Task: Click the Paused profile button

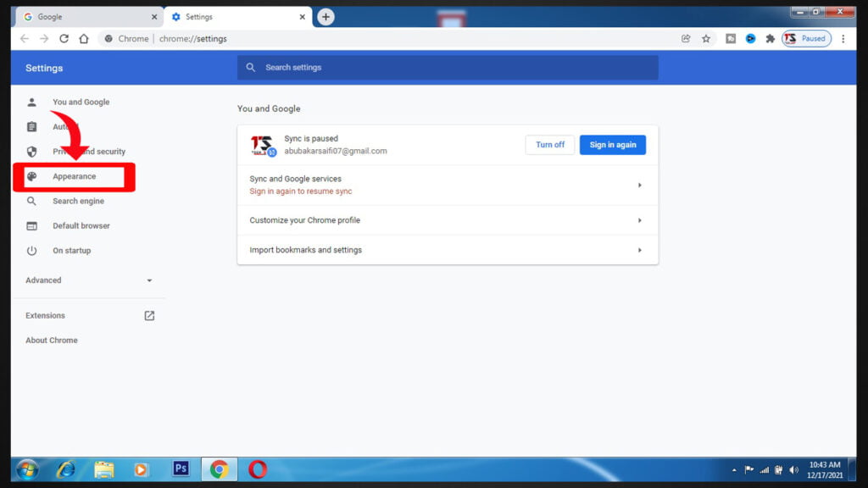Action: coord(806,39)
